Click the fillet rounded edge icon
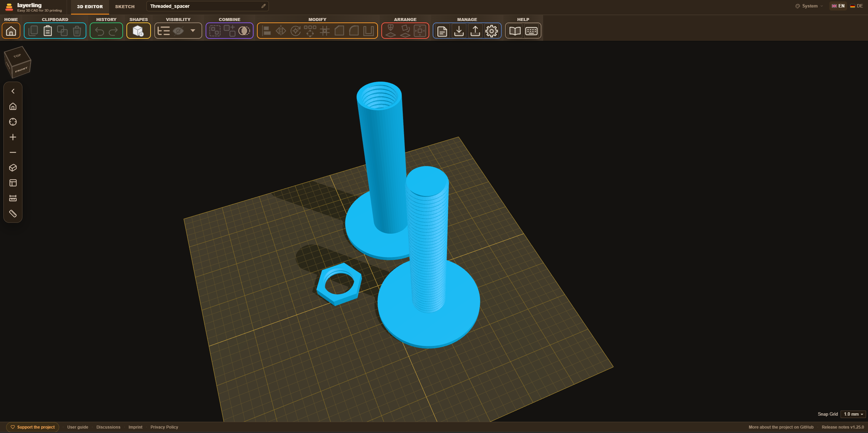Viewport: 868px width, 433px height. [x=354, y=31]
